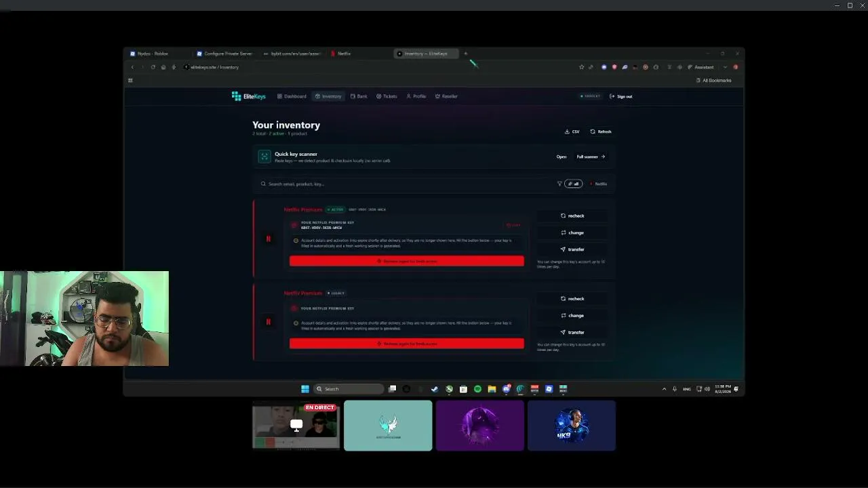Change the legacy Netflix Premium key account

(572, 315)
